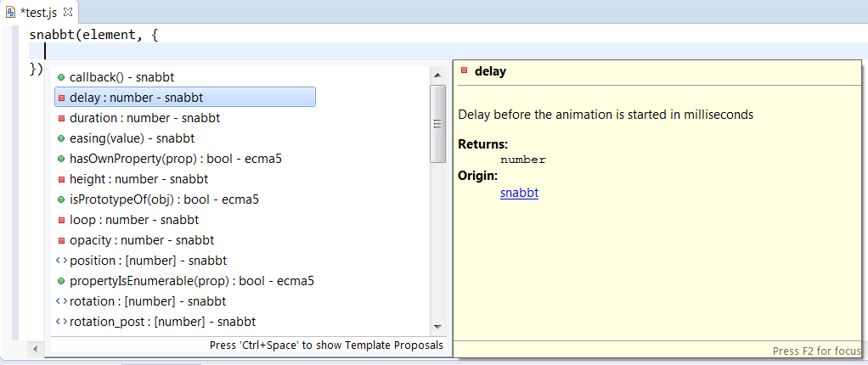Click the array icon beside position proposal
Screen dimensions: 868x365
point(61,261)
